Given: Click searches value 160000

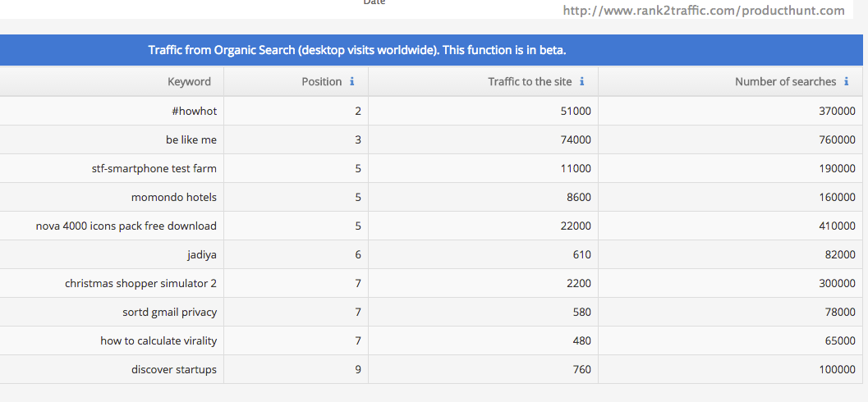Looking at the screenshot, I should point(837,198).
